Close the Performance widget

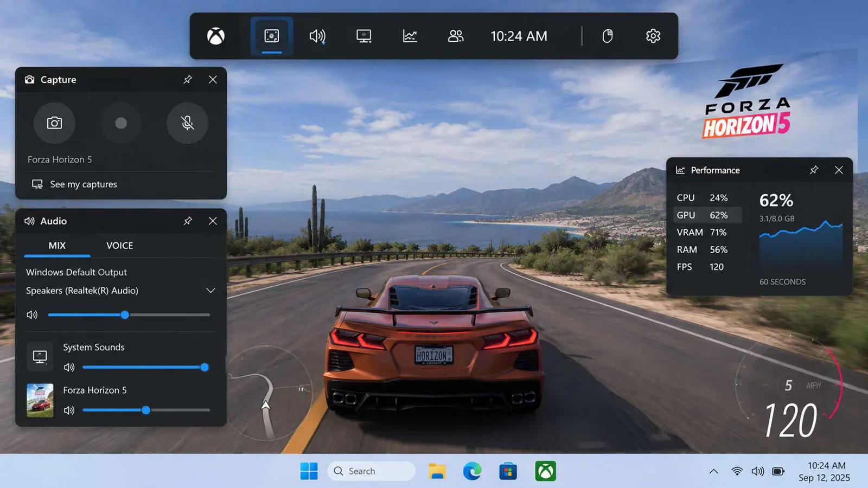point(839,170)
